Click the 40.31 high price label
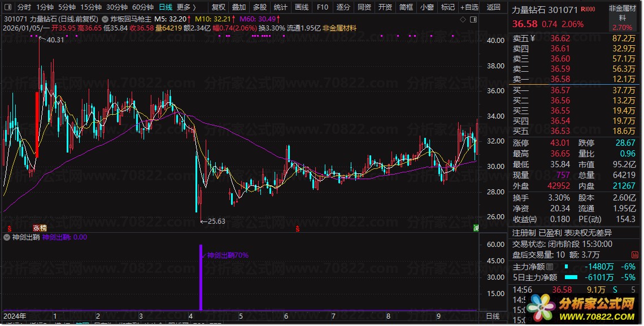The height and width of the screenshot is (326, 644). click(55, 40)
